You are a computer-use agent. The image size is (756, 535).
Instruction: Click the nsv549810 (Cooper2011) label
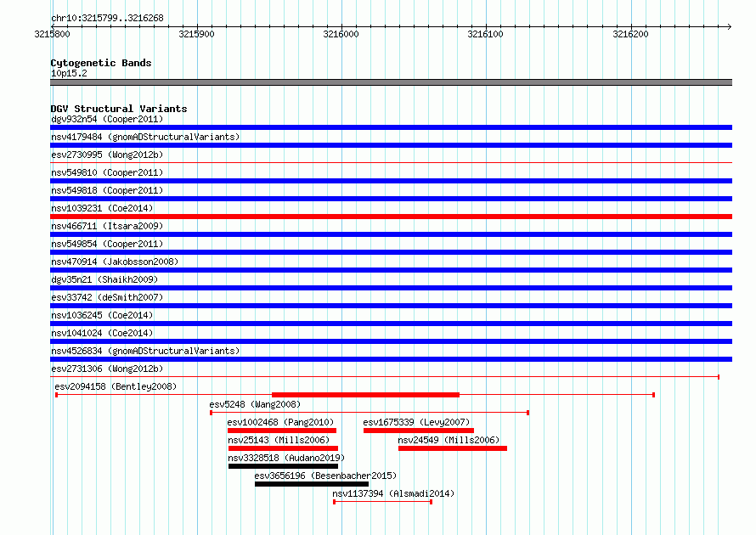(107, 172)
